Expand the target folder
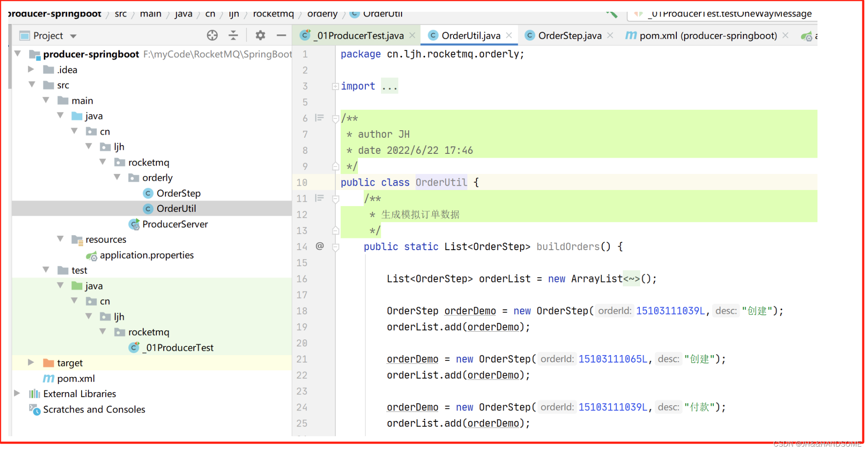The image size is (868, 451). pyautogui.click(x=31, y=363)
